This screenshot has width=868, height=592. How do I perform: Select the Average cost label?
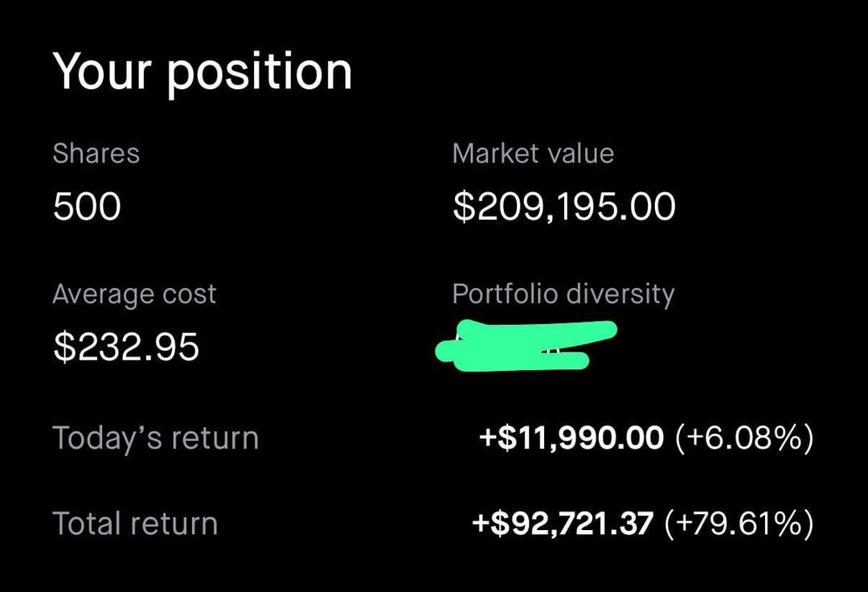tap(134, 294)
